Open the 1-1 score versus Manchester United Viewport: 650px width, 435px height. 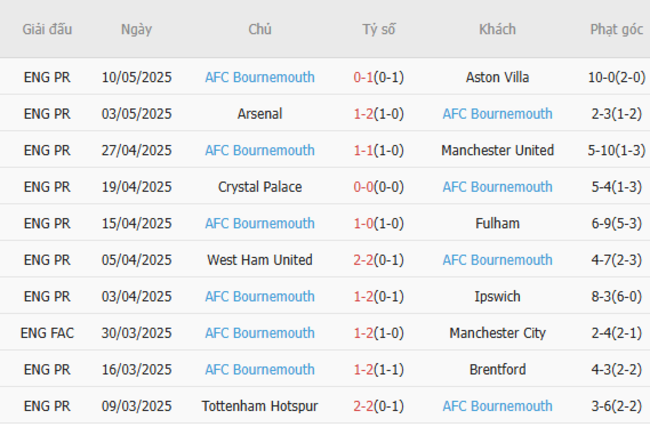[x=363, y=150]
